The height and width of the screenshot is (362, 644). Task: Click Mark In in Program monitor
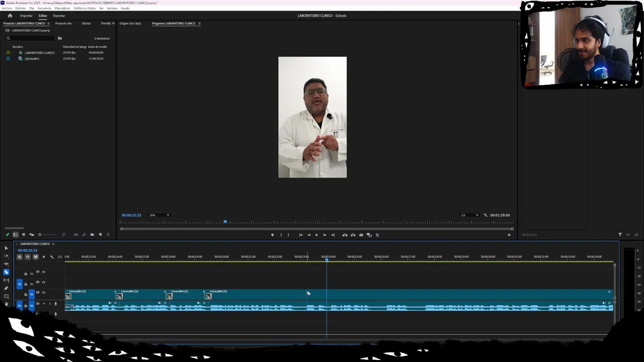[281, 235]
